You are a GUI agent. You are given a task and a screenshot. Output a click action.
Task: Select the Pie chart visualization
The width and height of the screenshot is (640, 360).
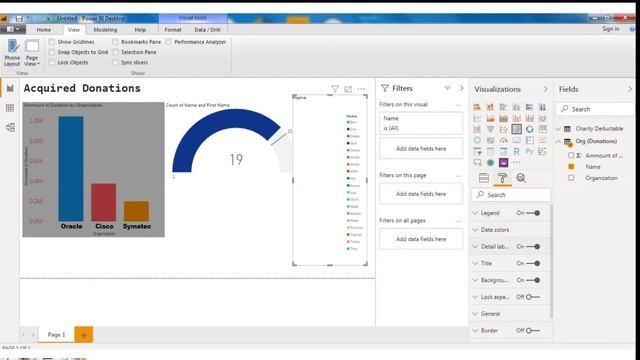point(516,129)
